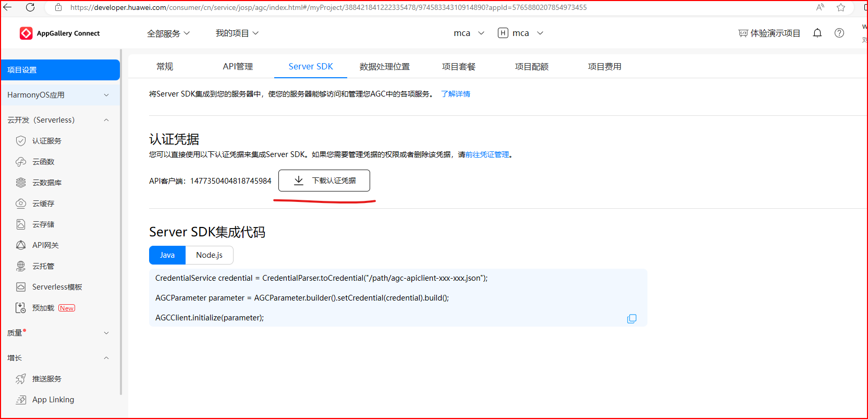Open 推送服务 in the sidebar
The image size is (868, 419).
47,379
